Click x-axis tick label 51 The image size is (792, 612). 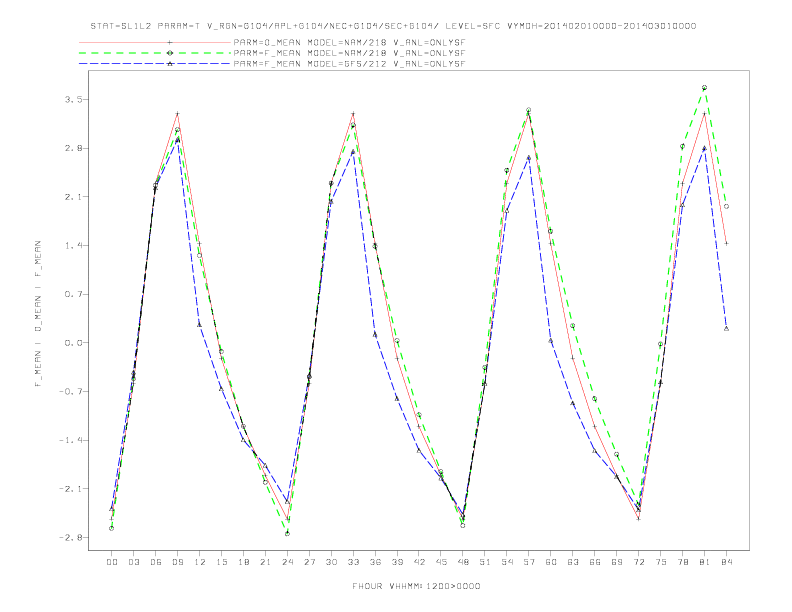[x=485, y=562]
